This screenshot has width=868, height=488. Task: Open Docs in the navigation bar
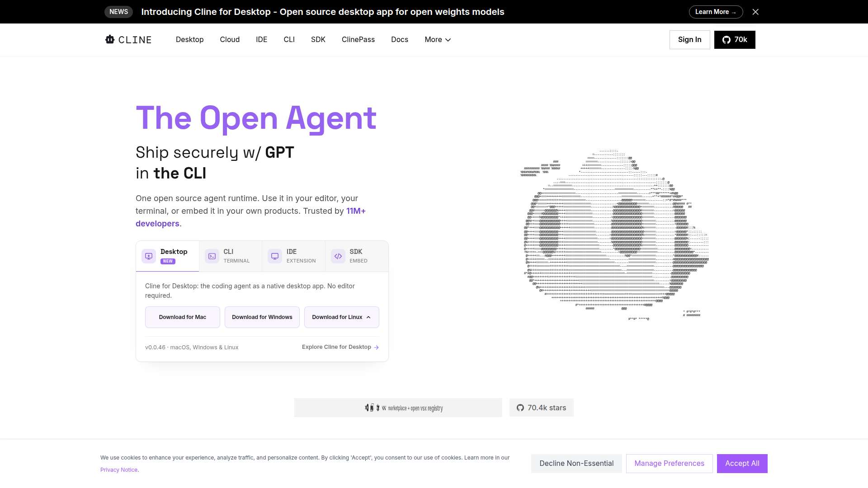400,40
